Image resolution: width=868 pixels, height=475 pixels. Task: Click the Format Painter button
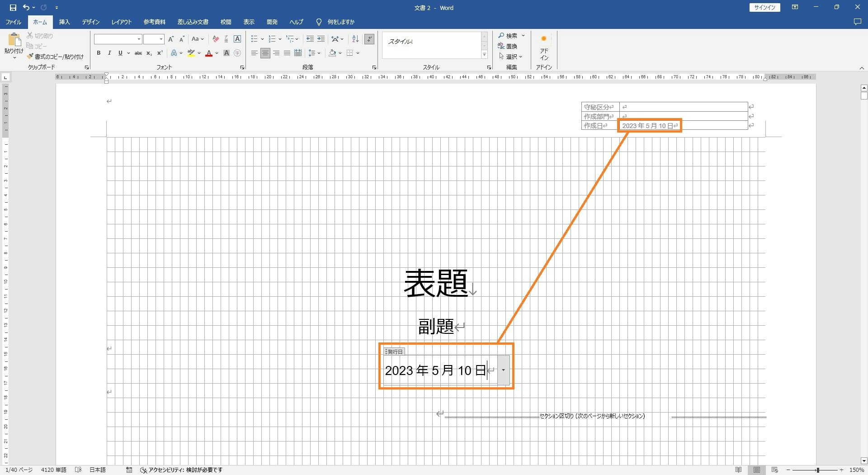click(x=55, y=57)
